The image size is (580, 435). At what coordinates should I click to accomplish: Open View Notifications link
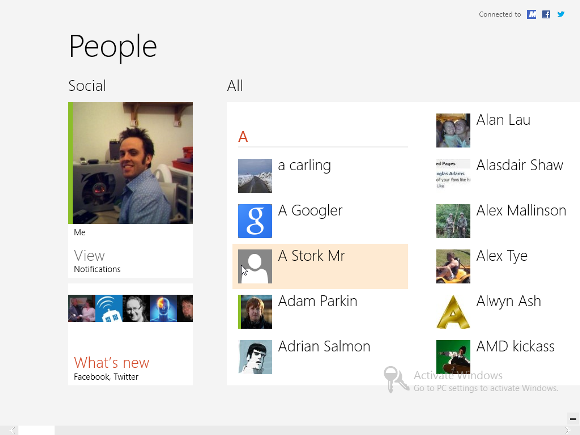97,261
